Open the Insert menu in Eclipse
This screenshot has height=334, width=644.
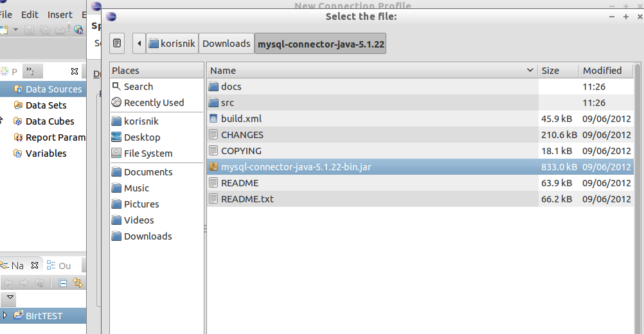pos(60,15)
